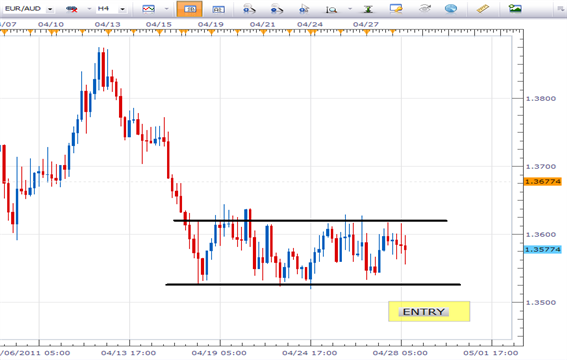Click the 04/15 date on top ruler

(159, 25)
